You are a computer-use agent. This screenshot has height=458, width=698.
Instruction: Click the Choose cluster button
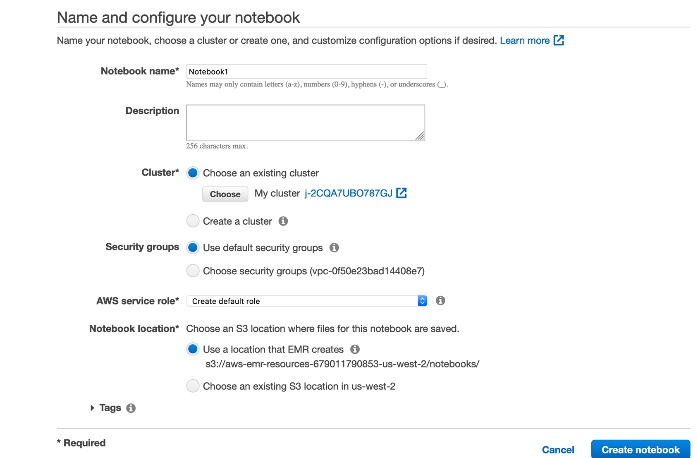225,194
